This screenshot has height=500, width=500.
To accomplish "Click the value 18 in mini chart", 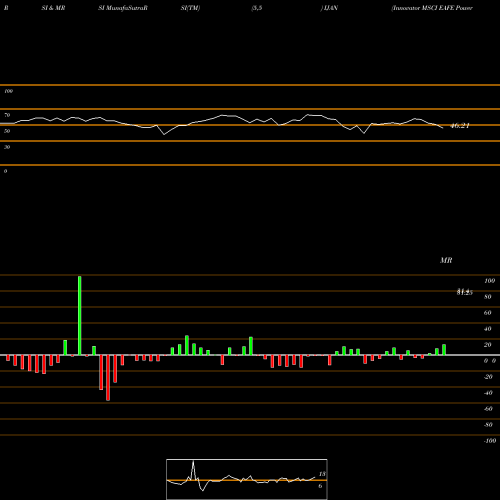I will 322,474.
